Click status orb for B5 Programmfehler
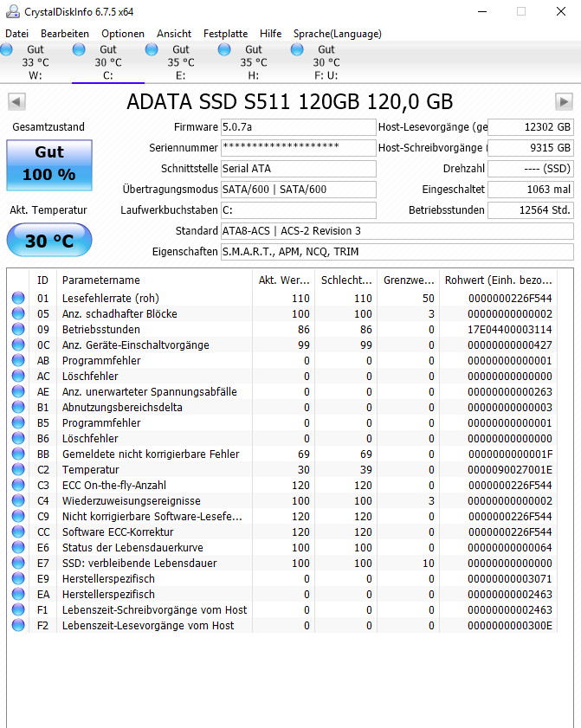 tap(18, 422)
